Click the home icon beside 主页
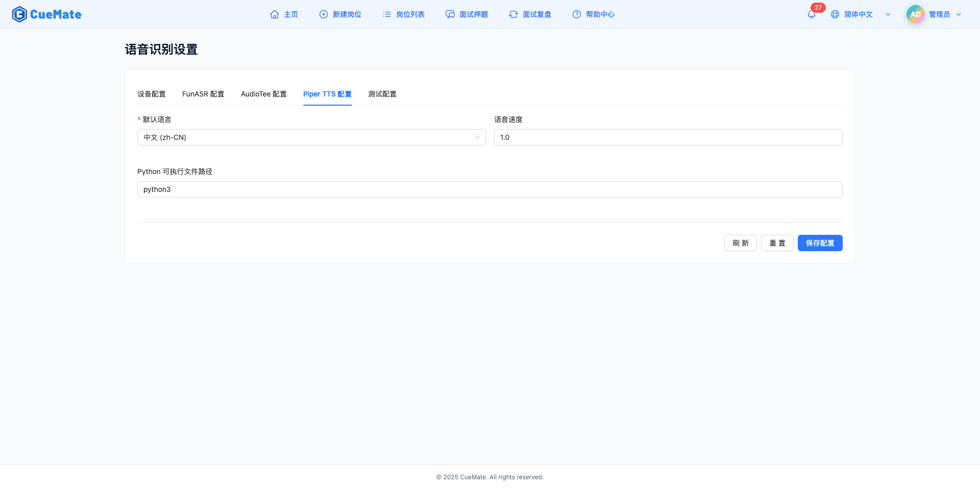The width and height of the screenshot is (980, 489). (x=275, y=14)
